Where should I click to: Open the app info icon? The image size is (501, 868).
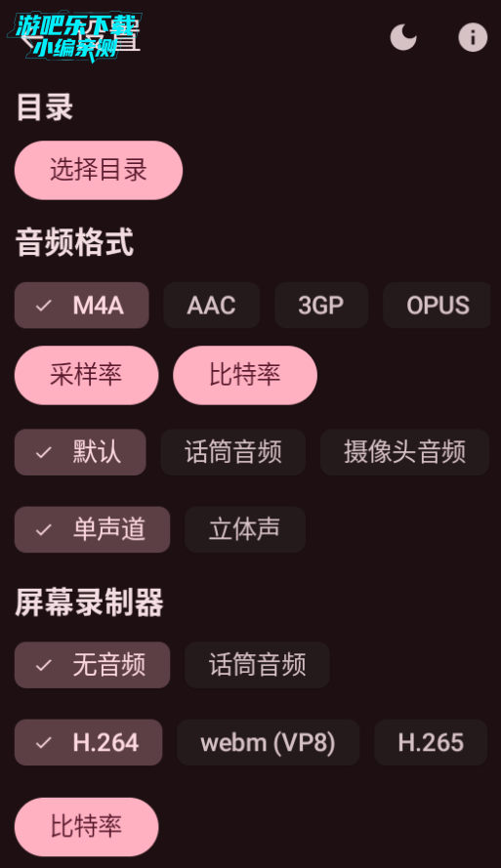473,38
